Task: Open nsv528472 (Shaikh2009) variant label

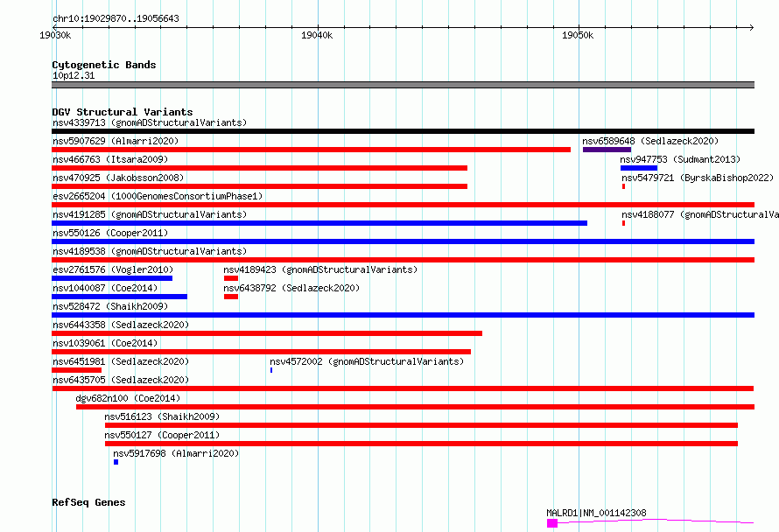Action: click(110, 306)
